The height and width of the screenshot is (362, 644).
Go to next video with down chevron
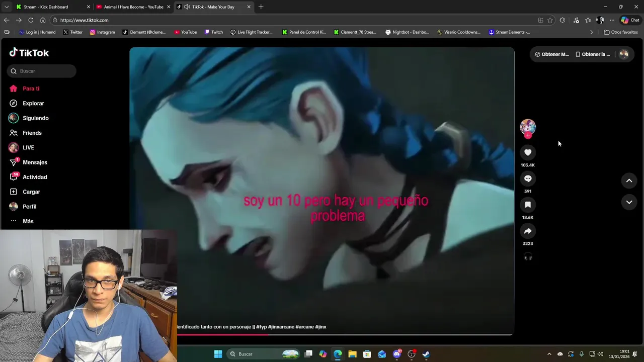click(629, 202)
